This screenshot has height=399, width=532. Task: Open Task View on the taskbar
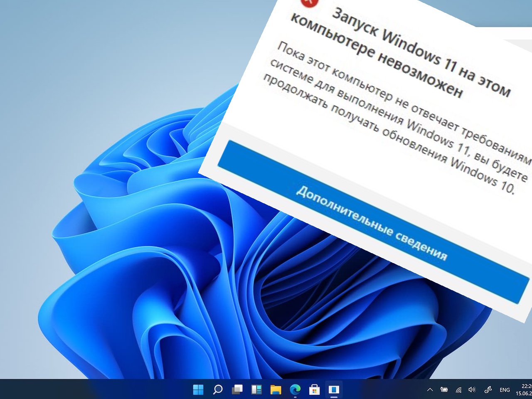click(237, 389)
